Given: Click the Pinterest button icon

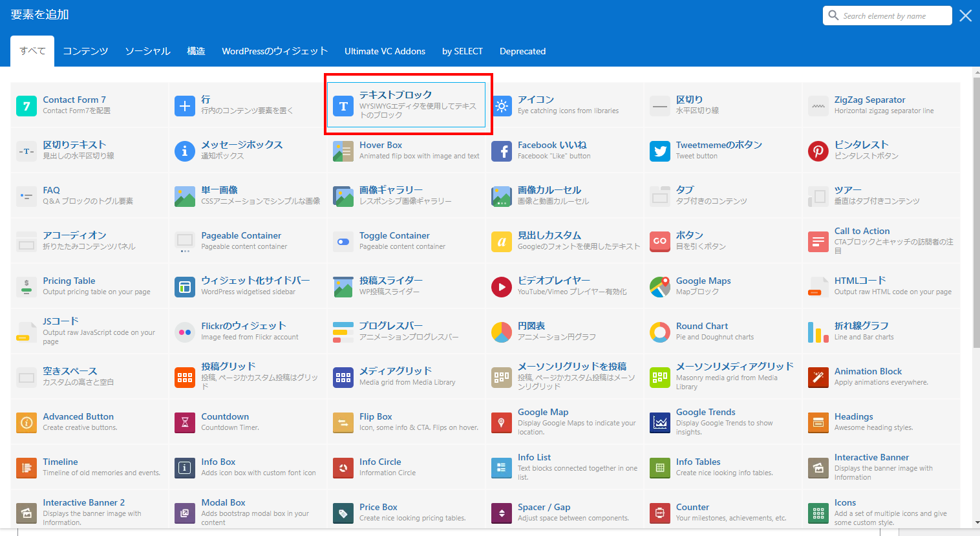Looking at the screenshot, I should (x=818, y=151).
